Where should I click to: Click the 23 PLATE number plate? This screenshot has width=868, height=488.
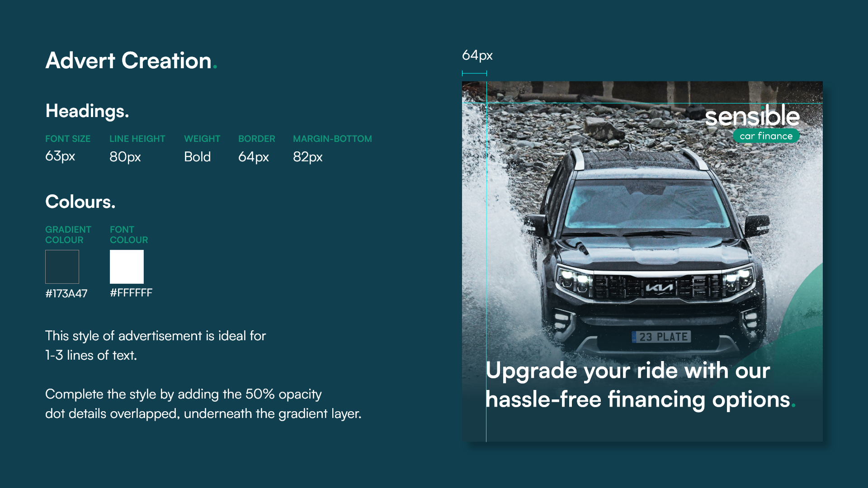coord(661,337)
